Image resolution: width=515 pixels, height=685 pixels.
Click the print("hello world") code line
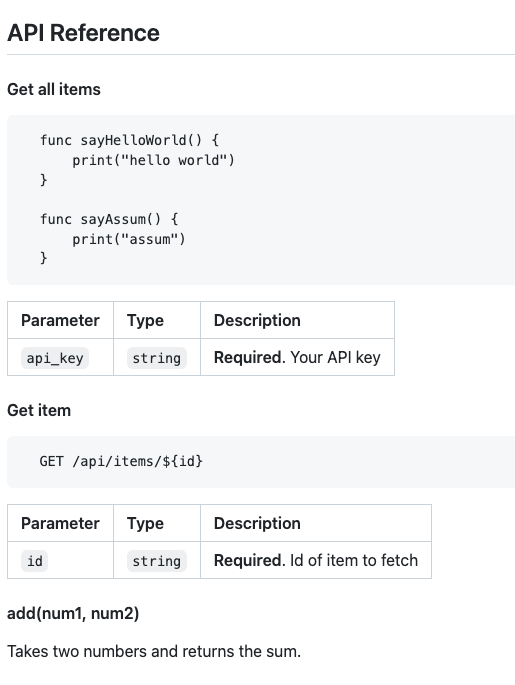(153, 160)
